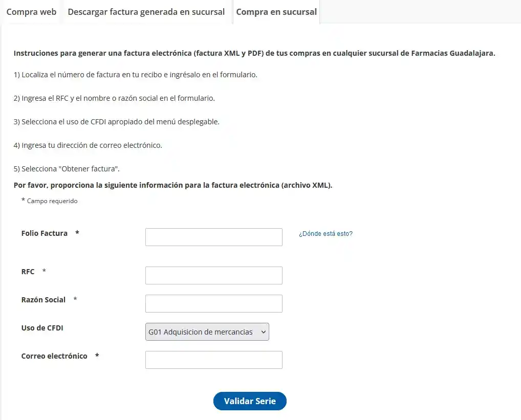
Task: Switch to the Compra web tab
Action: coord(31,12)
